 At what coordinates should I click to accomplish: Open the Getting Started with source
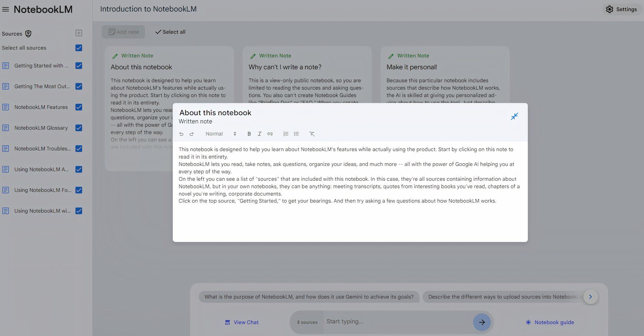click(x=41, y=66)
